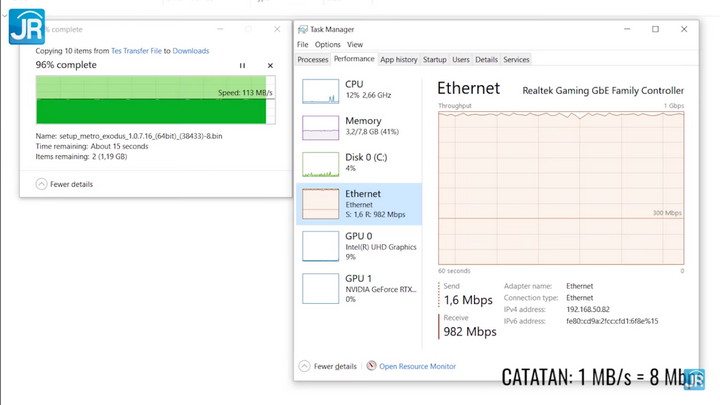Open the File menu
Image resolution: width=720 pixels, height=405 pixels.
303,45
